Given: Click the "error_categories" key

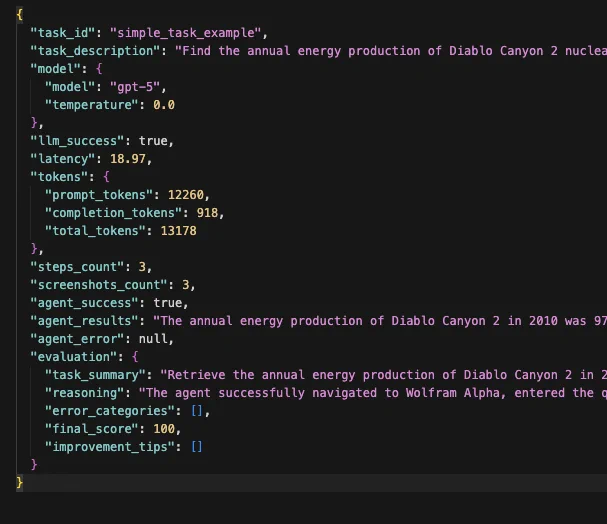Looking at the screenshot, I should coord(110,411).
